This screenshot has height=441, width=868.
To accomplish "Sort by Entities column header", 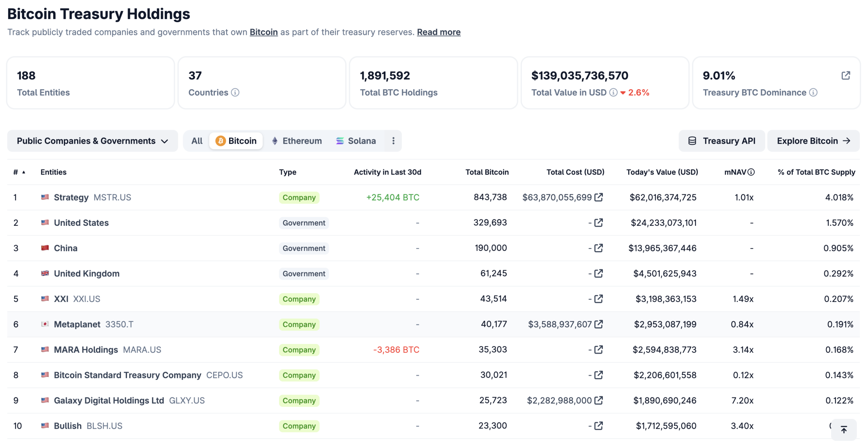I will click(x=53, y=172).
